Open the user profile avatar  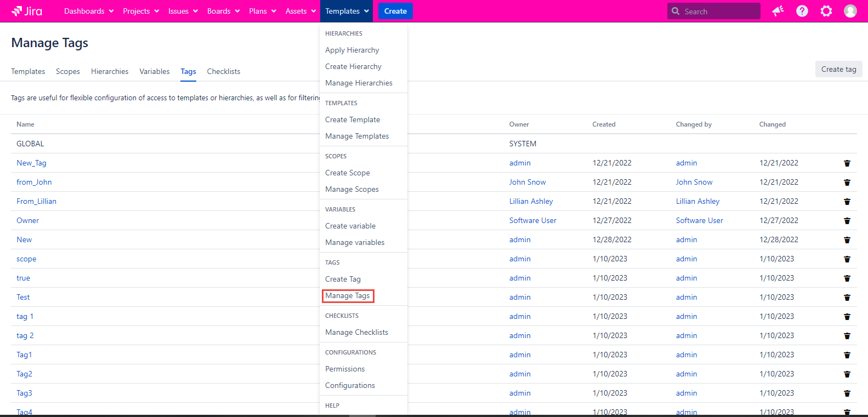tap(850, 11)
